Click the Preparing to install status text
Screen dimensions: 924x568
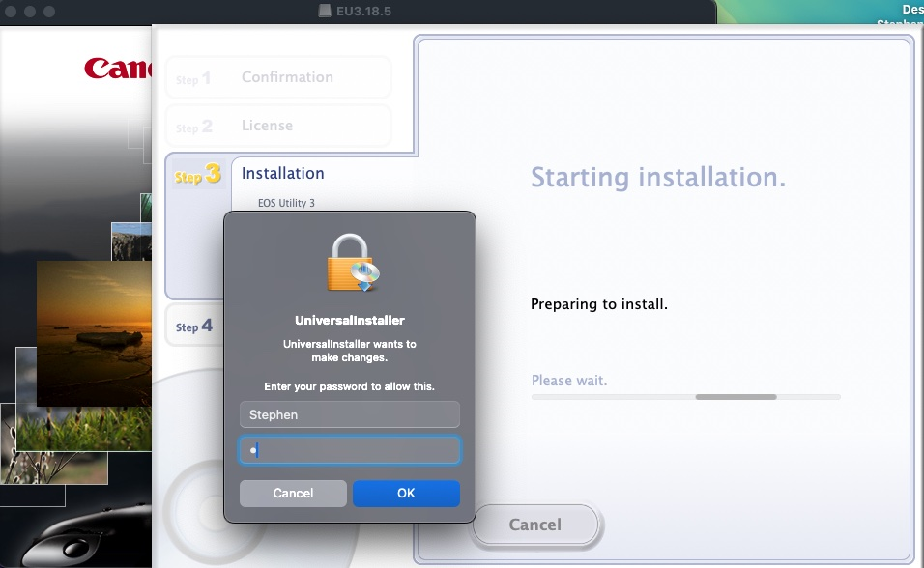point(599,304)
